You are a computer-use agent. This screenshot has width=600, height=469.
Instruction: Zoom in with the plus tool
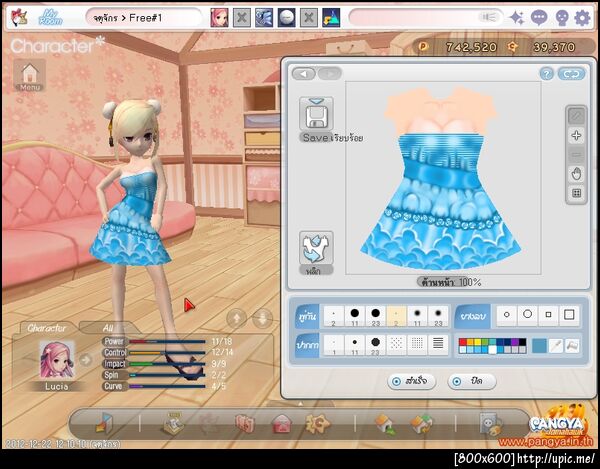pyautogui.click(x=576, y=135)
